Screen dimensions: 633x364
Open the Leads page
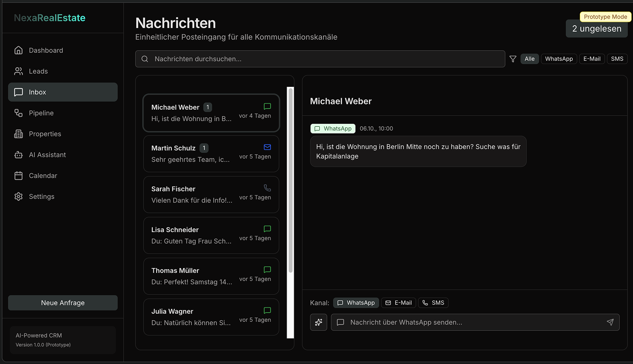(38, 71)
